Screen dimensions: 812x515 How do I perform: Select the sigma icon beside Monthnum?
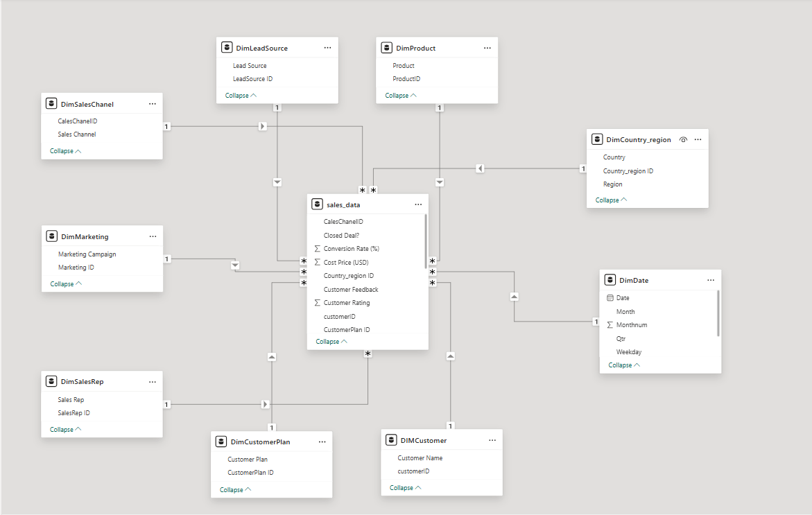[610, 324]
